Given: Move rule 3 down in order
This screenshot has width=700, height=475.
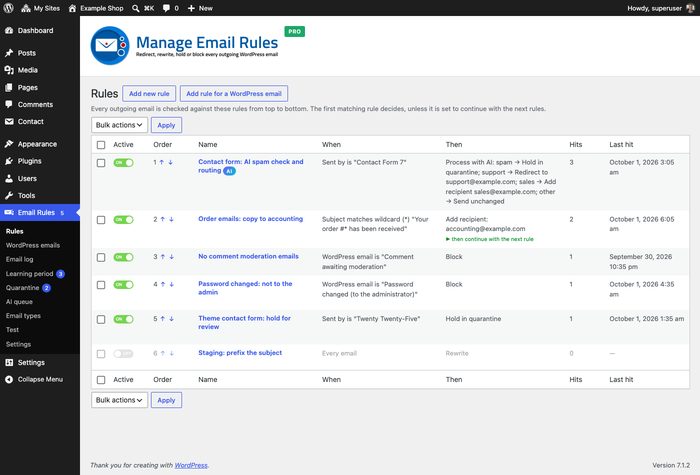Looking at the screenshot, I should tap(171, 257).
